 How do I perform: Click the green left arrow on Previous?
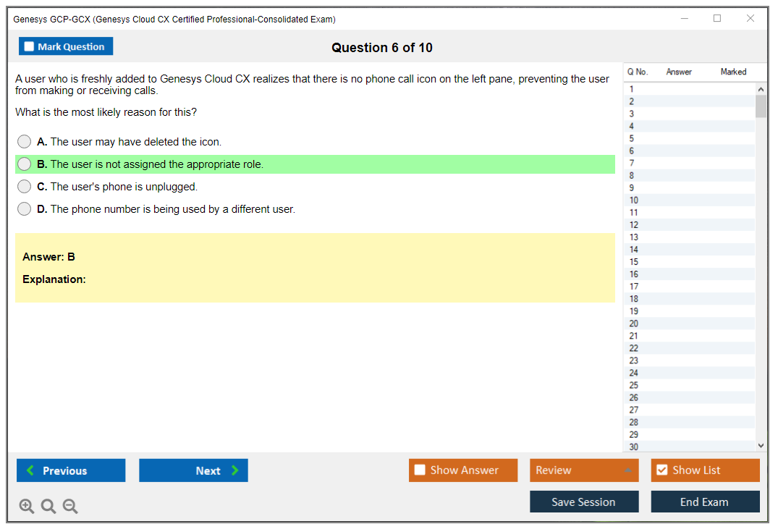(30, 470)
